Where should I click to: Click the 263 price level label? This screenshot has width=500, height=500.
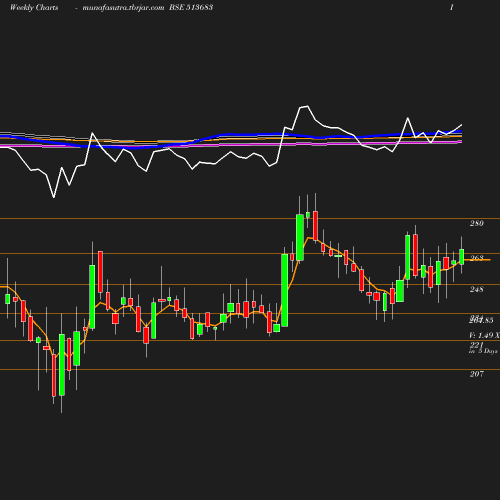pos(477,258)
